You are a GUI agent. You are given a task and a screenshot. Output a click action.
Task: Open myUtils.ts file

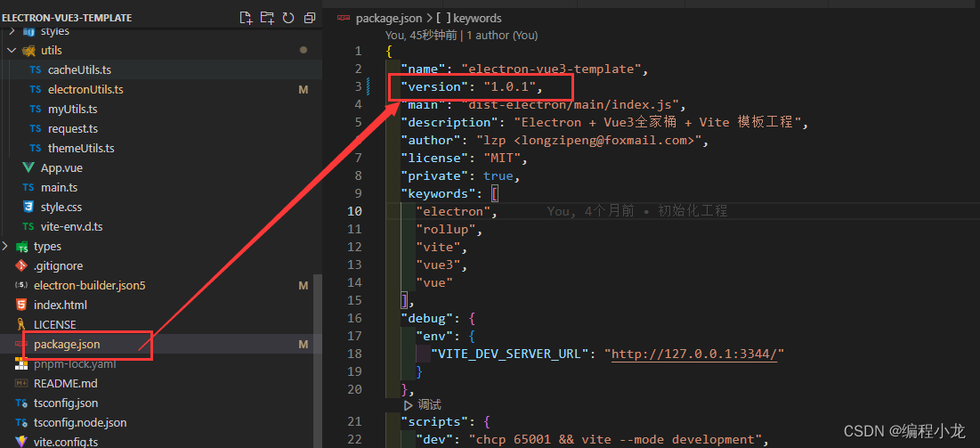coord(72,109)
